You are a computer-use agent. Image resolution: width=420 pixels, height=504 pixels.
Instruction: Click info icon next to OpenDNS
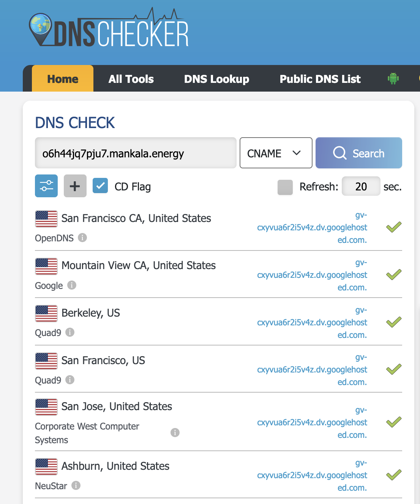point(82,238)
